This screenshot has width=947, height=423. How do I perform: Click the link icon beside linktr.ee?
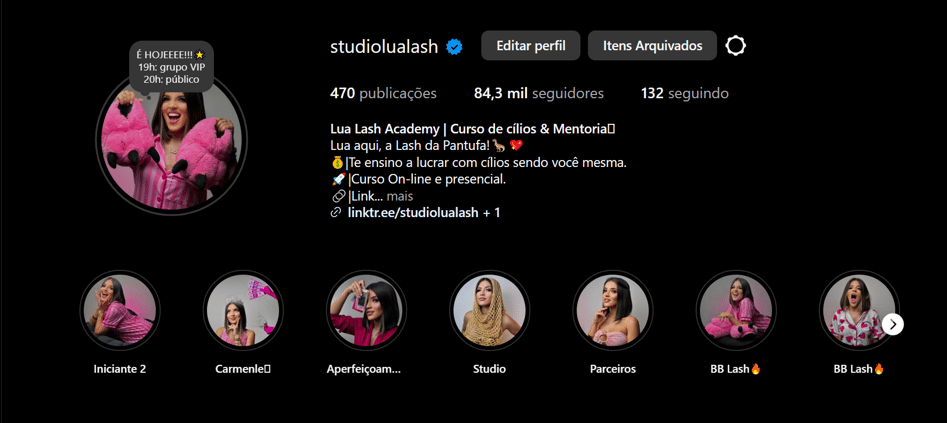tap(336, 213)
